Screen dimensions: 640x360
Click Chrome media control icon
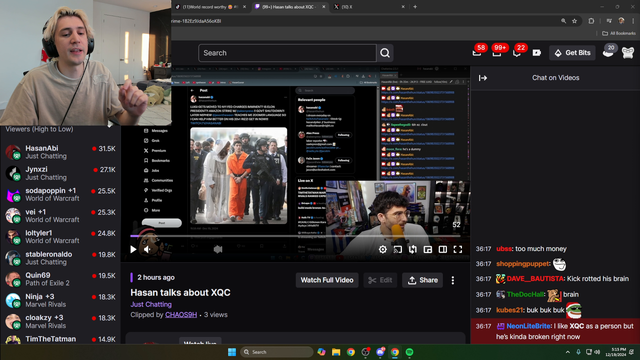tap(609, 21)
